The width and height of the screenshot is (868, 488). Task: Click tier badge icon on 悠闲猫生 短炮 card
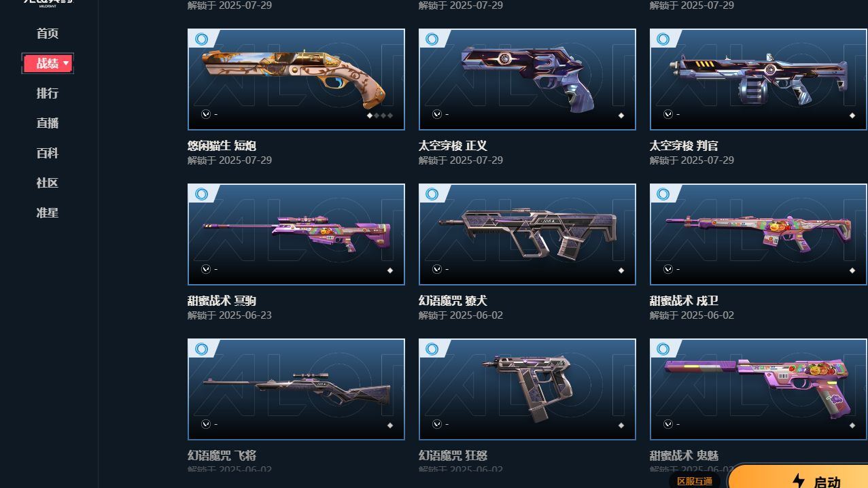[201, 39]
